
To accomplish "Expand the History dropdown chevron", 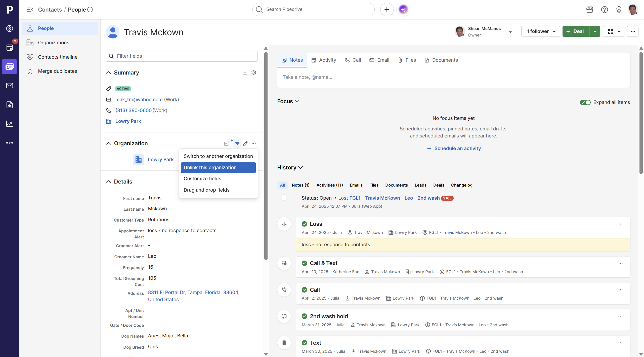I will coord(300,168).
